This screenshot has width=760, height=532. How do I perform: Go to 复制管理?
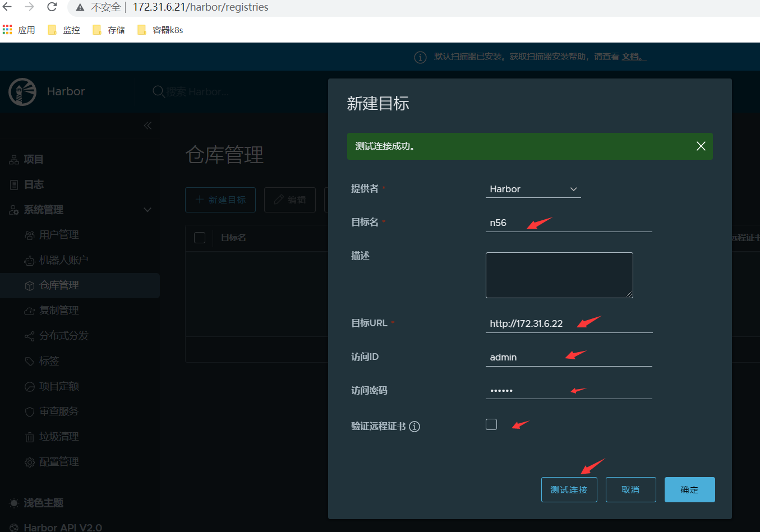click(x=59, y=311)
